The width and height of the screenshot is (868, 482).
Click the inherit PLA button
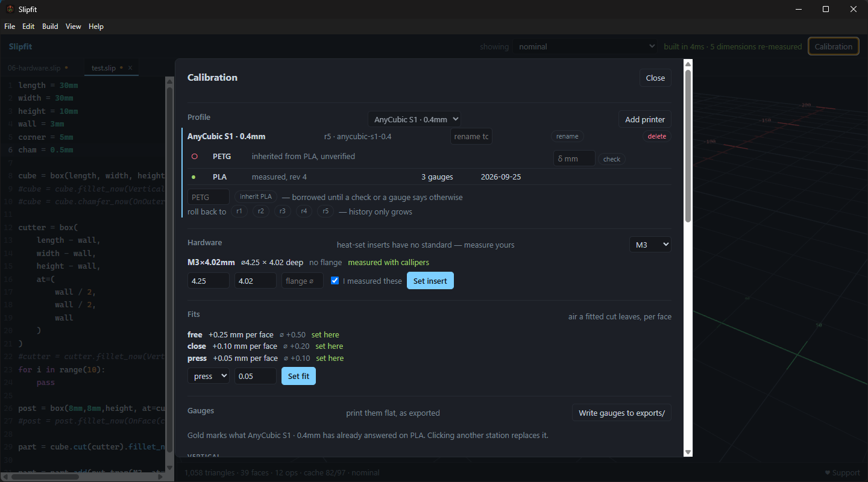[x=256, y=196]
